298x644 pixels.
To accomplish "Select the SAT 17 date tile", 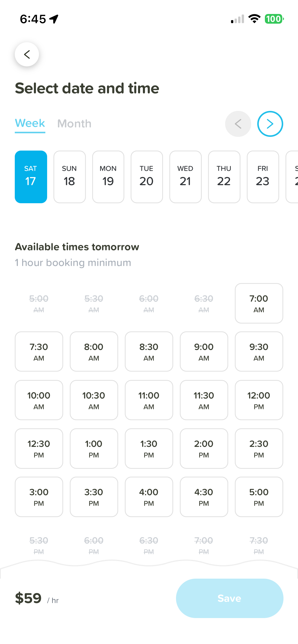I will tap(31, 177).
